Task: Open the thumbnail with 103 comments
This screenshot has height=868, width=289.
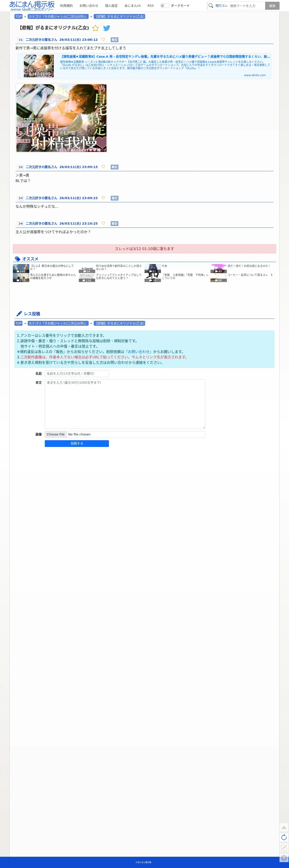Action: click(21, 278)
